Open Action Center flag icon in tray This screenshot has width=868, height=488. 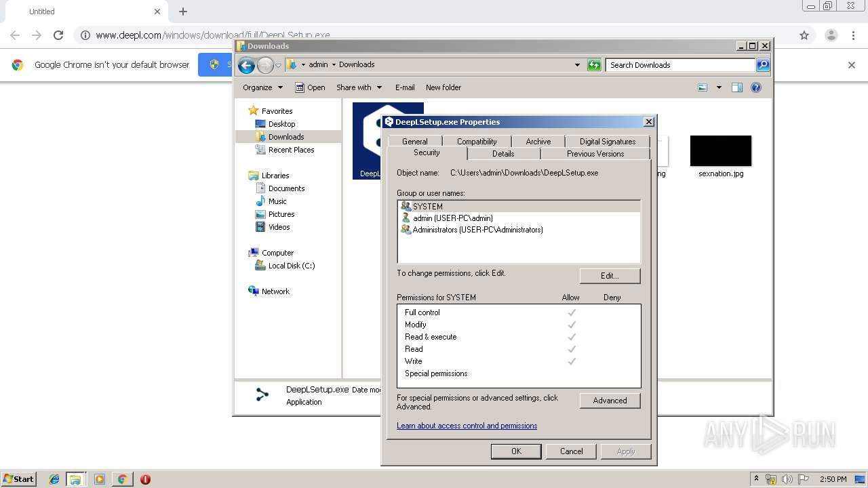click(804, 479)
